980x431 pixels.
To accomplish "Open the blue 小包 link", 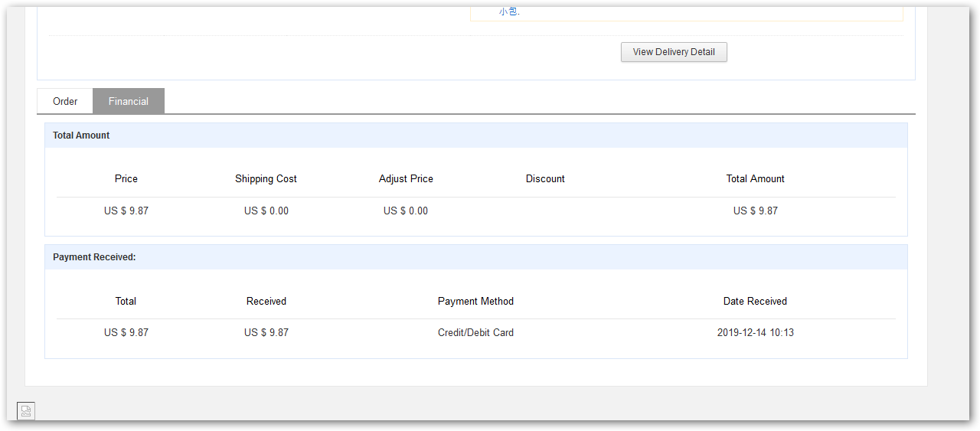I will pos(509,11).
